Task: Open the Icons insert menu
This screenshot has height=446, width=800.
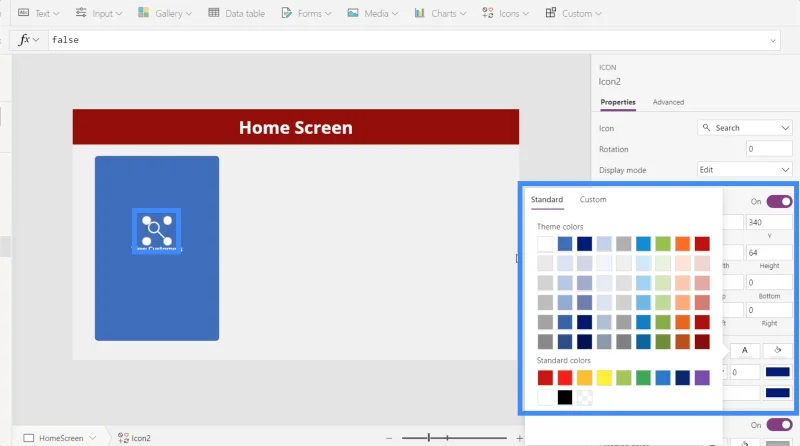Action: [x=505, y=14]
